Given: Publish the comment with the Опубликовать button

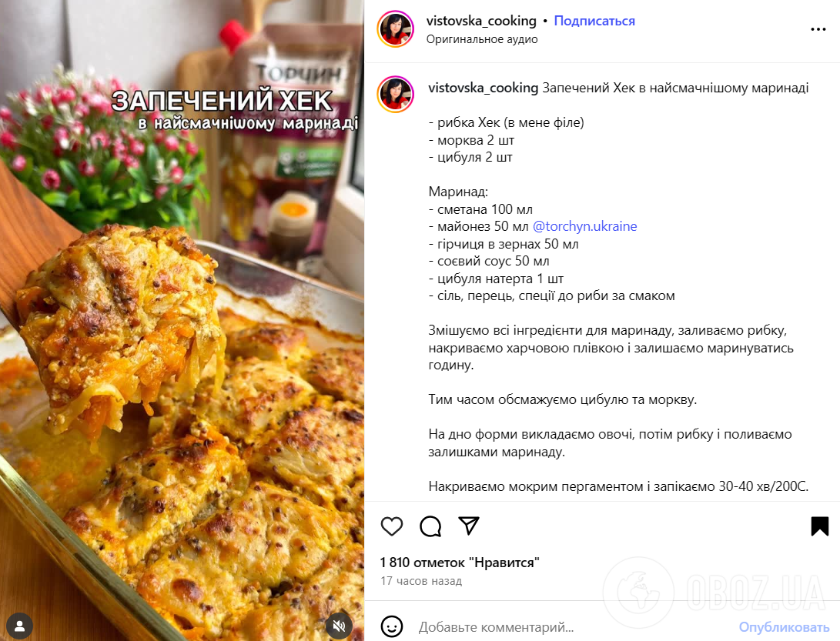Looking at the screenshot, I should (785, 627).
